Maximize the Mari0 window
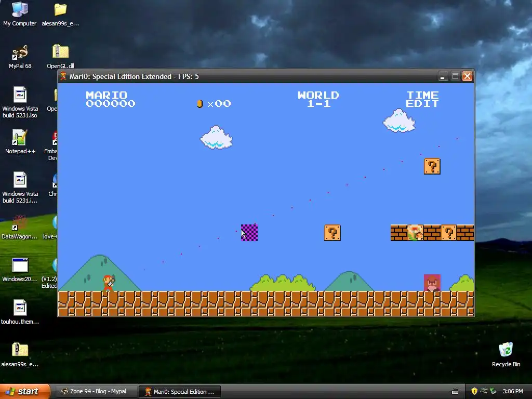 pos(455,76)
